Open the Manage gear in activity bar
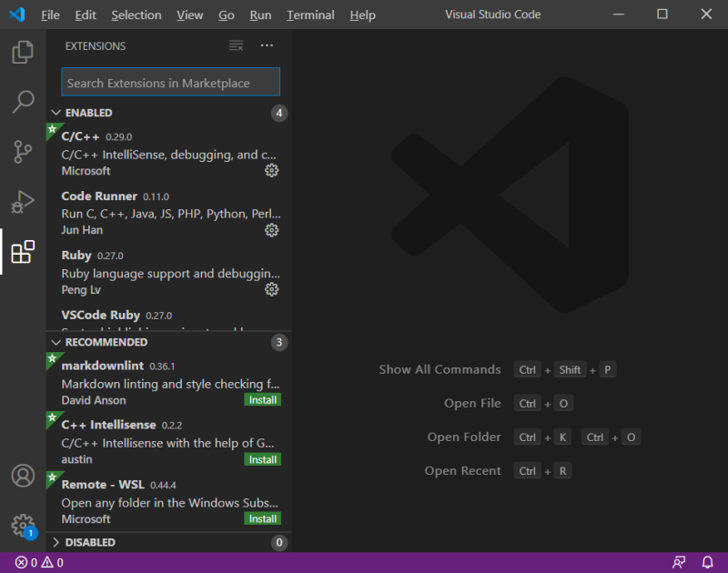The width and height of the screenshot is (728, 573). 23,526
